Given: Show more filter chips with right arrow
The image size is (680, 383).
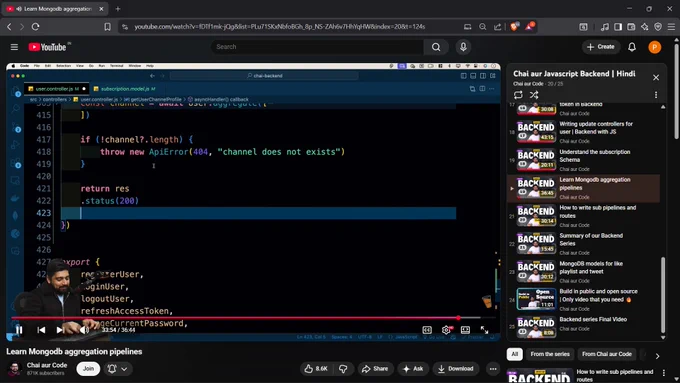Looking at the screenshot, I should coord(657,356).
